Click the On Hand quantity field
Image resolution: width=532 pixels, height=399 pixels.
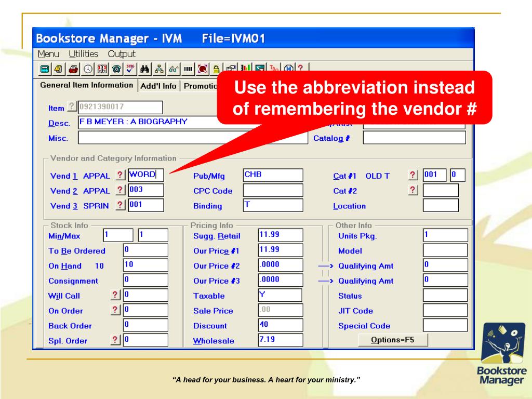point(145,265)
